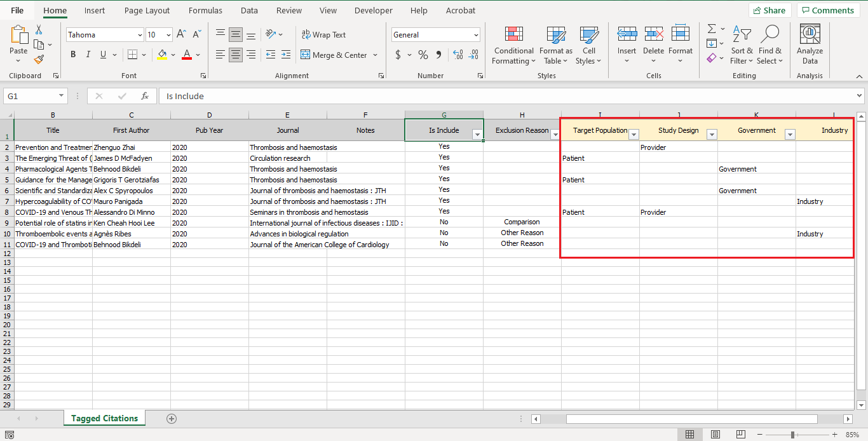The width and height of the screenshot is (868, 441).
Task: Apply Comma Style number format
Action: tap(438, 55)
